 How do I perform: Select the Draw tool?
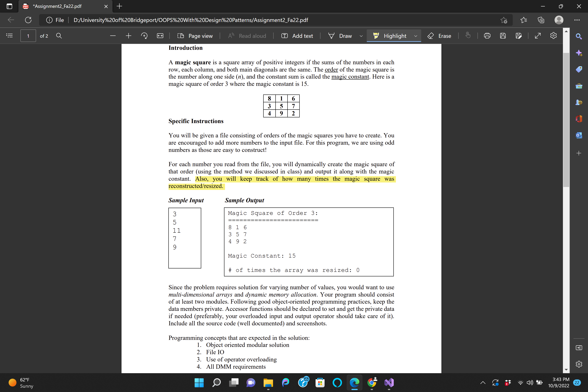pyautogui.click(x=345, y=35)
